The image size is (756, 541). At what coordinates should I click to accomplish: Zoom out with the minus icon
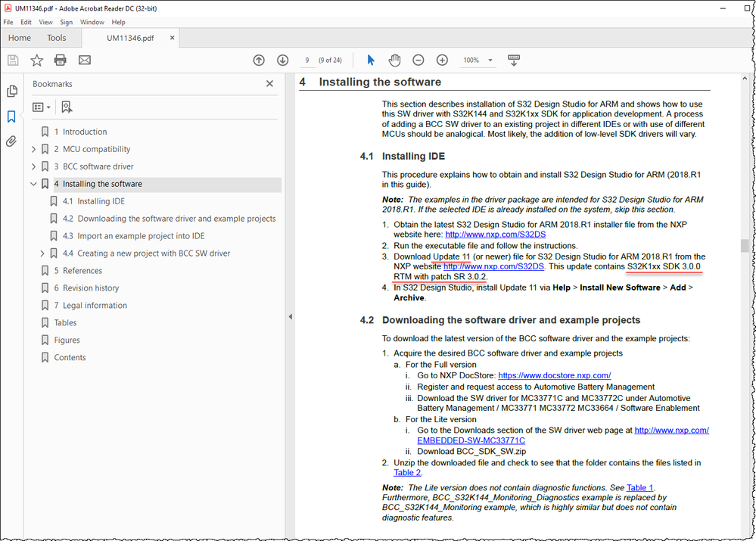pyautogui.click(x=418, y=60)
